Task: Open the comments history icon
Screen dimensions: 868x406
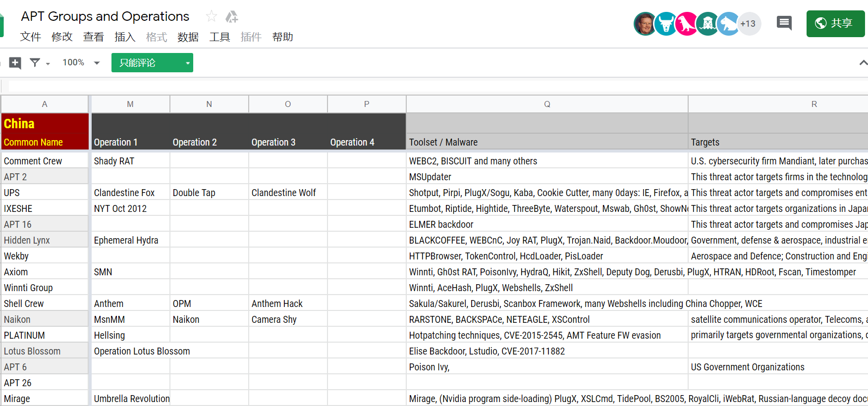Action: pyautogui.click(x=784, y=23)
